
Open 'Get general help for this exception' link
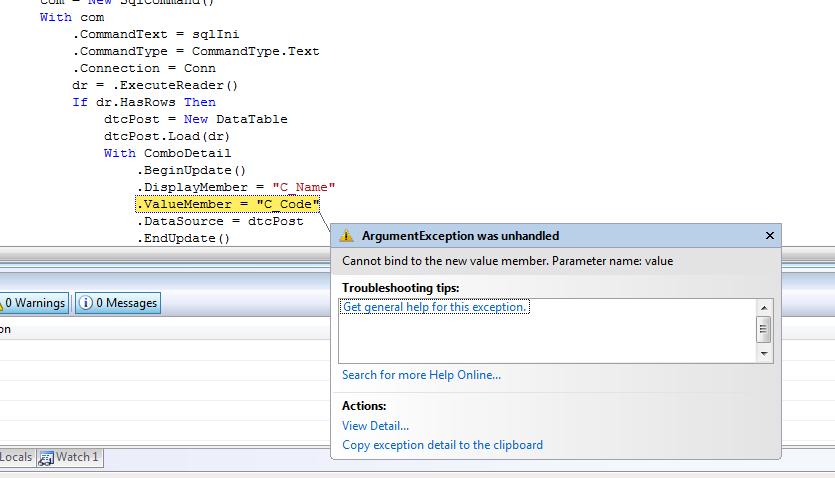pos(435,307)
